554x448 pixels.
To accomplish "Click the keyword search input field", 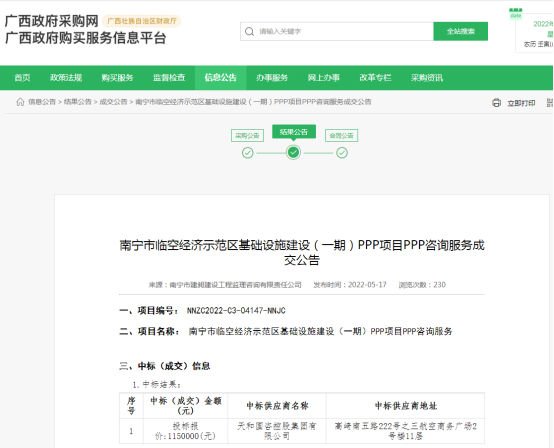I will point(337,31).
